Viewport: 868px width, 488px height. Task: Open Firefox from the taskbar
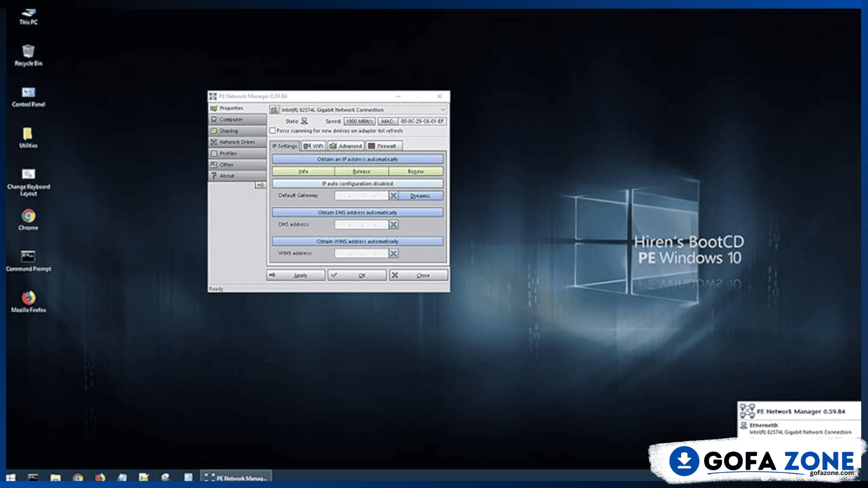pyautogui.click(x=100, y=477)
